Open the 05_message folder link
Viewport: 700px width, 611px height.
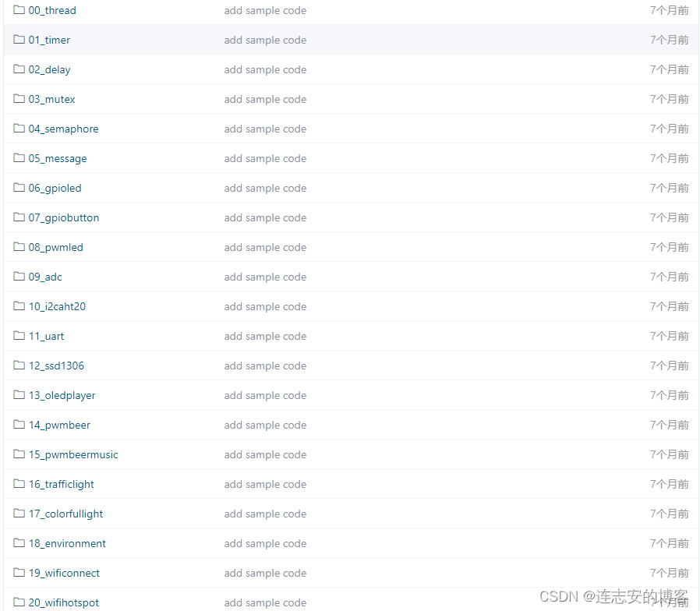pyautogui.click(x=58, y=158)
